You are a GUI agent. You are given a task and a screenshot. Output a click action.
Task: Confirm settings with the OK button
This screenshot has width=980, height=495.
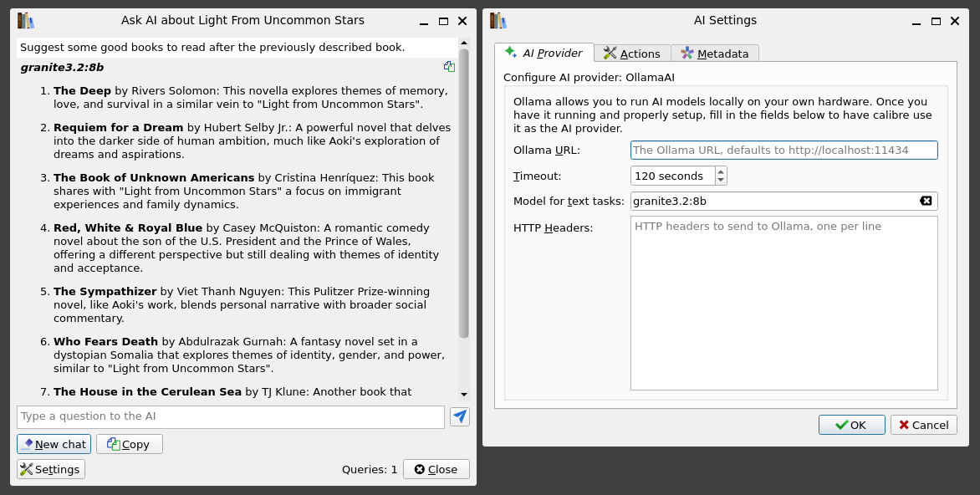[851, 424]
